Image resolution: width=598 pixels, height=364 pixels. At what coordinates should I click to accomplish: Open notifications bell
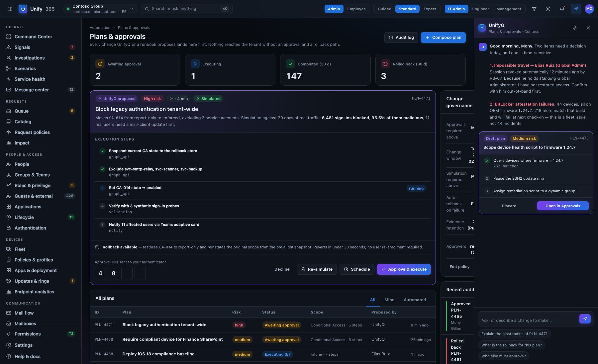click(x=562, y=9)
